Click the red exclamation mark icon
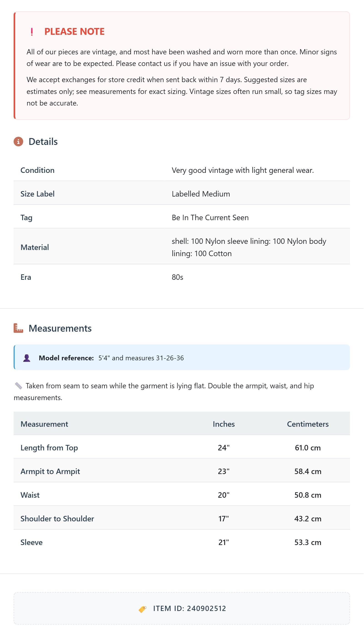This screenshot has width=364, height=636. click(32, 32)
